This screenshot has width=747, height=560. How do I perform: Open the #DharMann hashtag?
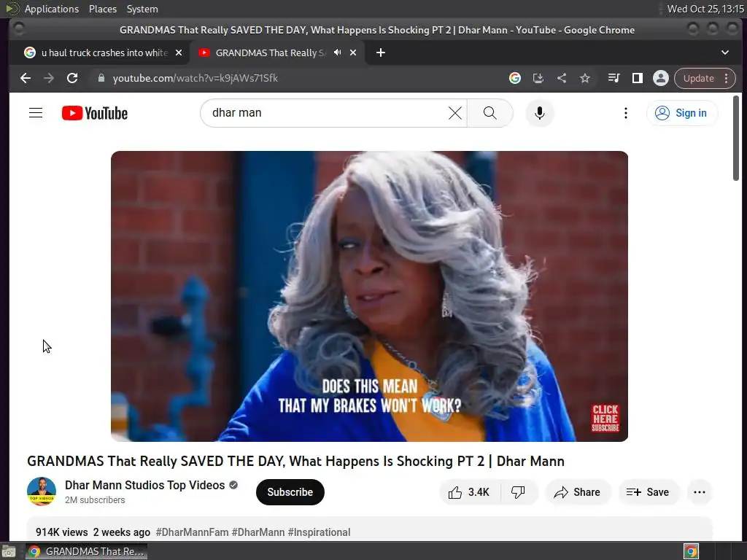click(258, 532)
